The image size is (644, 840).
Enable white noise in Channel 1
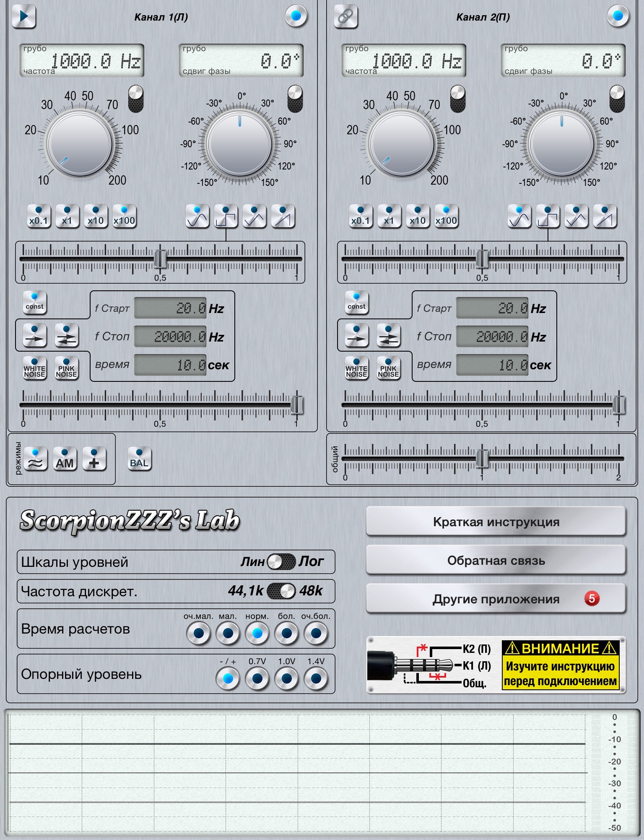point(34,368)
